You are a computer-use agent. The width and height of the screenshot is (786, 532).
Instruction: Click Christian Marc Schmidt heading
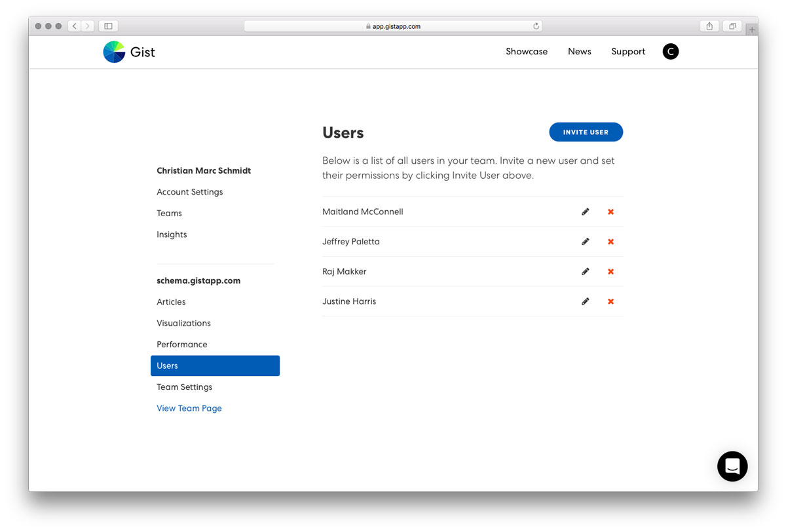pyautogui.click(x=204, y=170)
